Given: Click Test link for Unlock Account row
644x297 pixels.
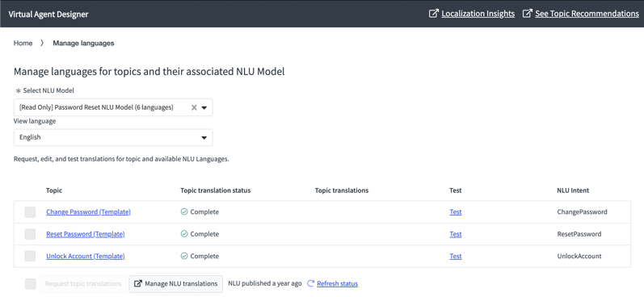Looking at the screenshot, I should (456, 256).
